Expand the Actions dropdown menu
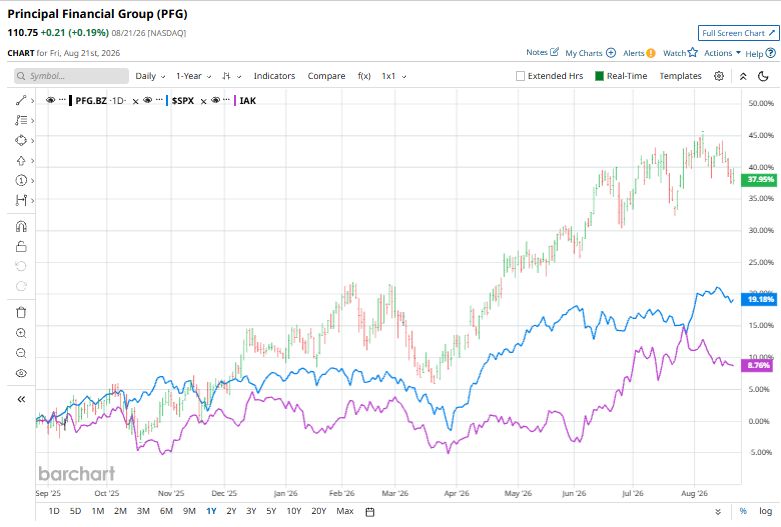Viewport: 781px width, 527px height. pyautogui.click(x=722, y=53)
